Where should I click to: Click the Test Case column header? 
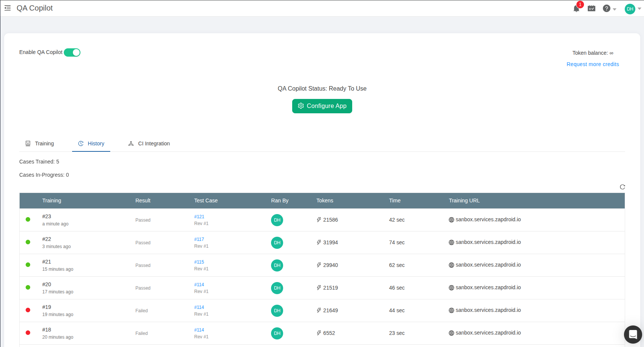(x=206, y=200)
